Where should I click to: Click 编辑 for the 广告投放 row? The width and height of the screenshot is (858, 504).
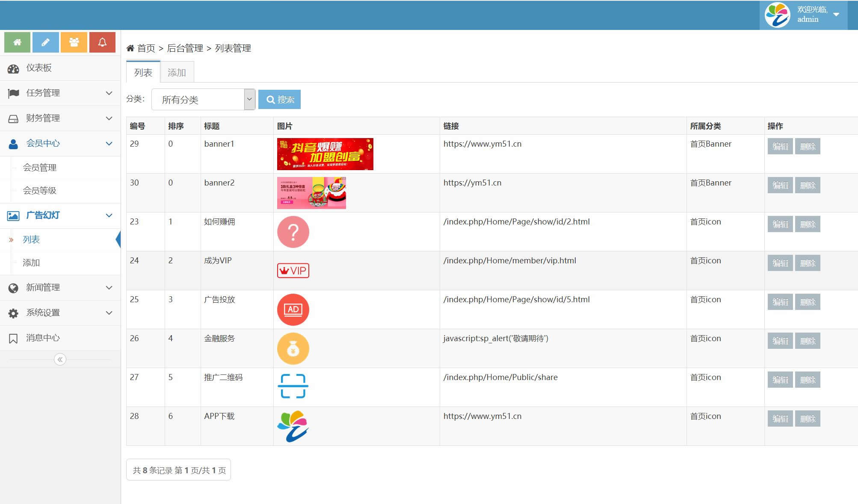click(780, 302)
